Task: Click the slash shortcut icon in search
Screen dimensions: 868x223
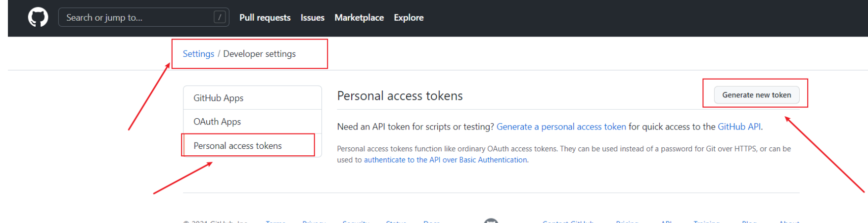Action: (220, 17)
